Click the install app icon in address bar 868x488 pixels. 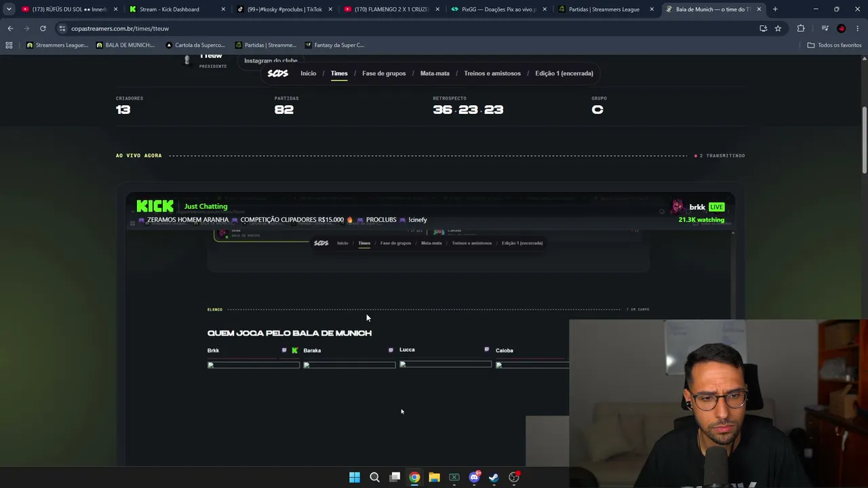(764, 28)
